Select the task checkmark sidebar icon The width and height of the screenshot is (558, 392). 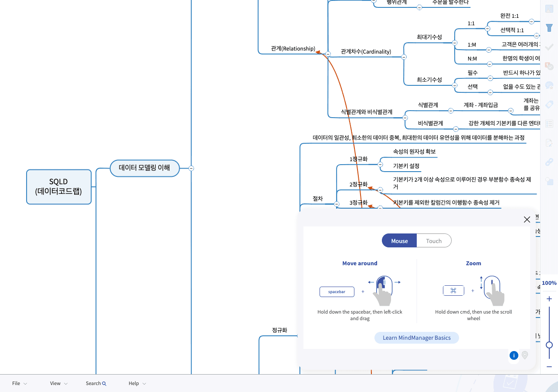click(x=549, y=47)
